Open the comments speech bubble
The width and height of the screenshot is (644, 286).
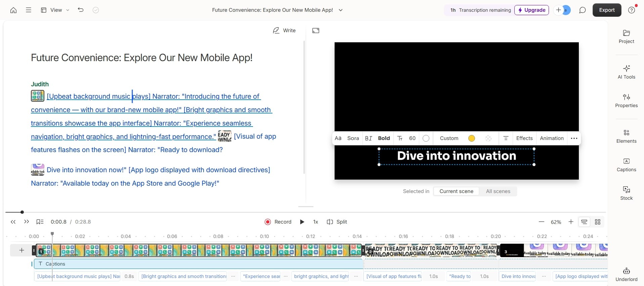(x=583, y=10)
